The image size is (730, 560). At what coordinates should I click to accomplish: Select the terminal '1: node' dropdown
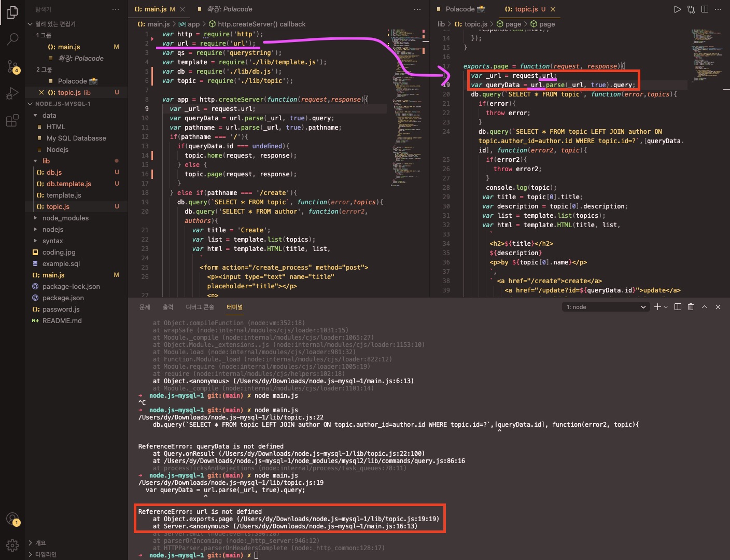[606, 307]
